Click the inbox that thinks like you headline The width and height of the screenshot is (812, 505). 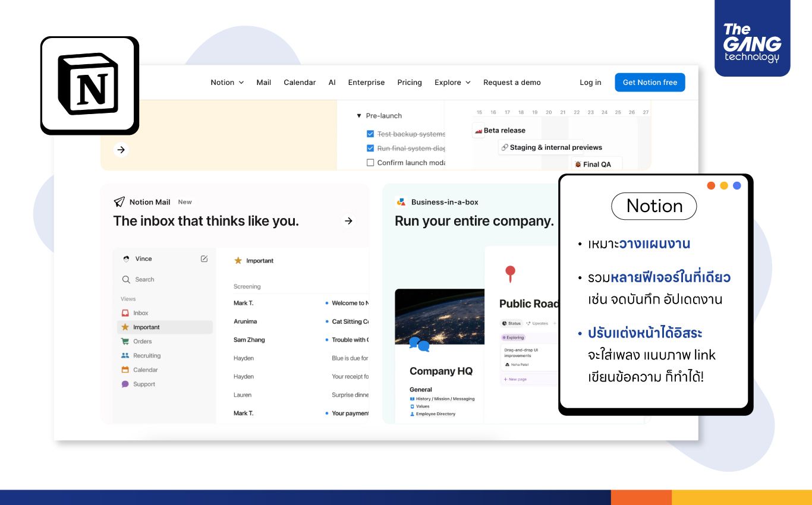(x=206, y=221)
